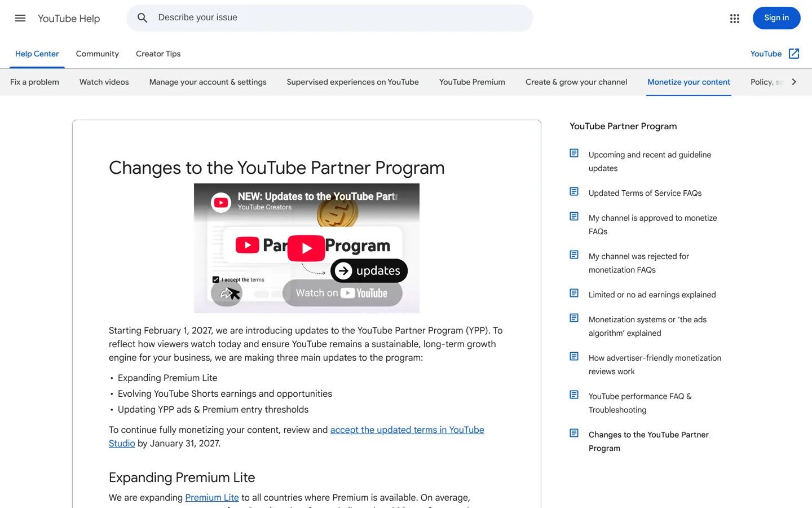
Task: Open Supervised experiences on YouTube category
Action: click(x=353, y=82)
